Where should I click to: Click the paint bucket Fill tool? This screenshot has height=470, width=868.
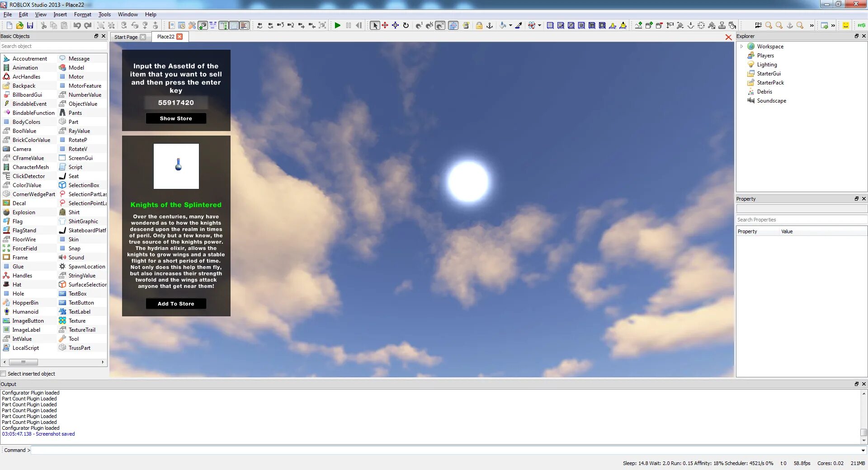click(x=503, y=26)
